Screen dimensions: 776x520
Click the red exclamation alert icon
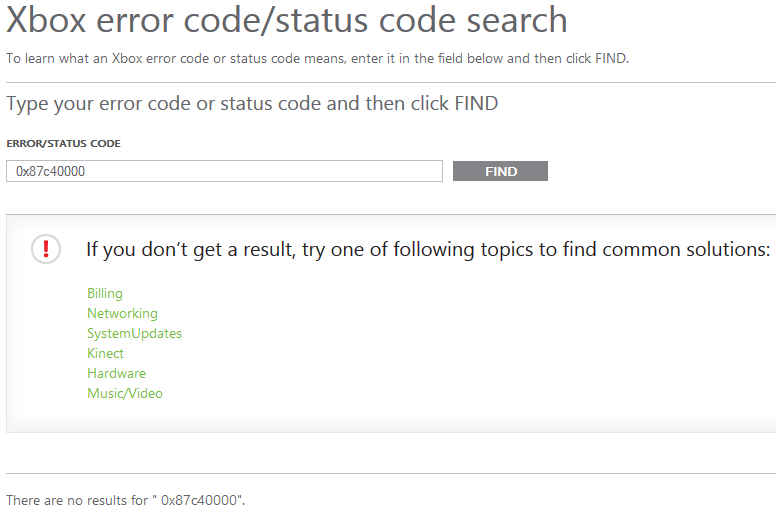(x=46, y=249)
